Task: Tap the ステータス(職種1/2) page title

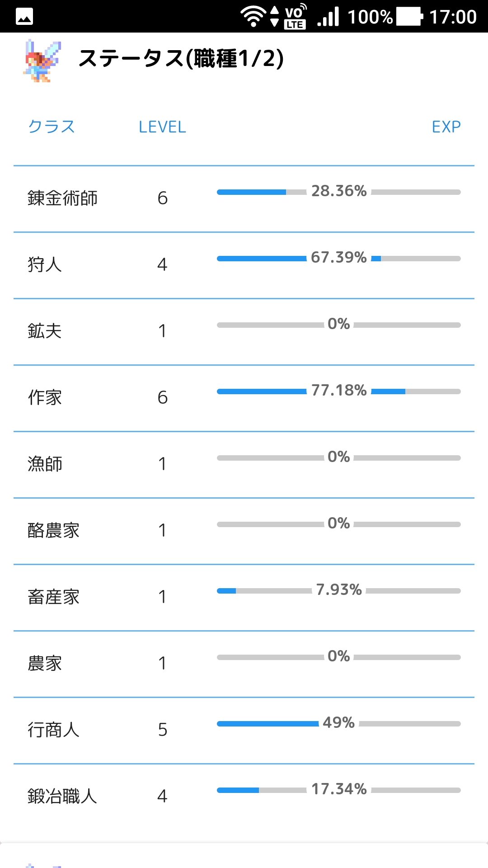Action: tap(181, 59)
